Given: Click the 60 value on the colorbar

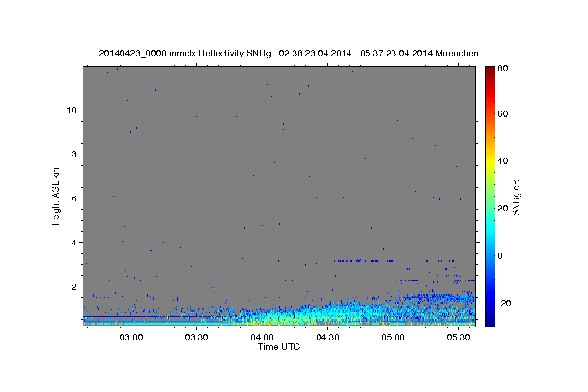Looking at the screenshot, I should point(504,114).
